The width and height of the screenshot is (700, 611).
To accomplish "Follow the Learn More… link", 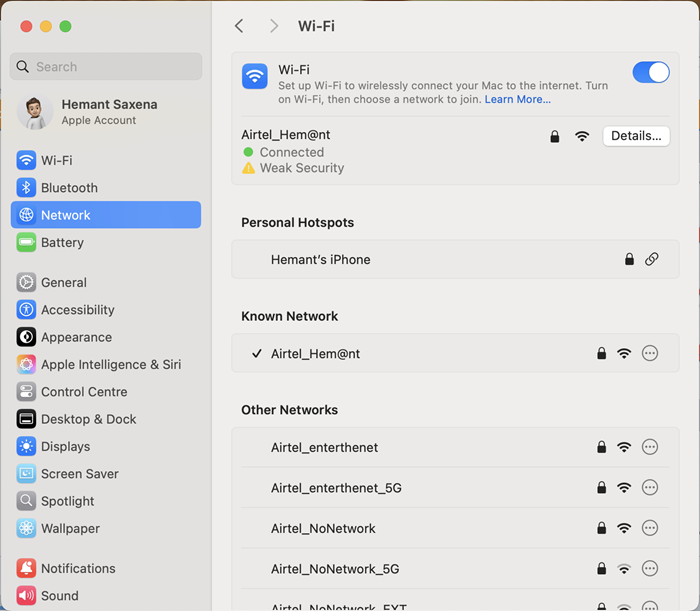I will pyautogui.click(x=517, y=99).
